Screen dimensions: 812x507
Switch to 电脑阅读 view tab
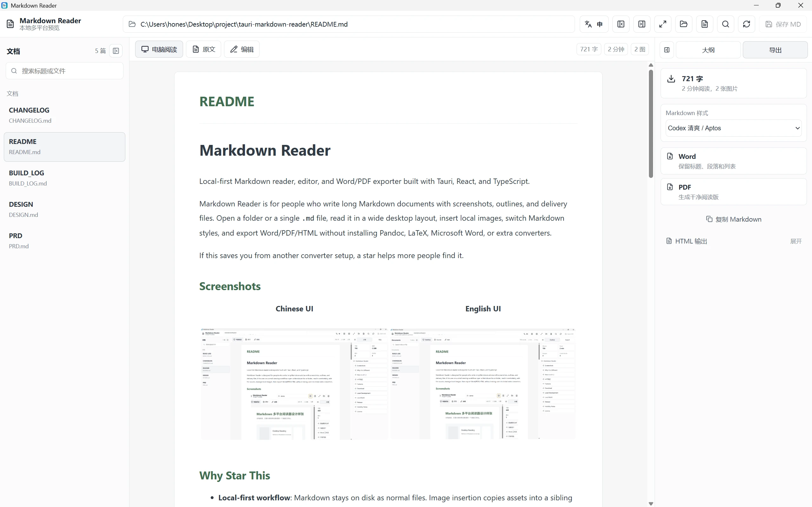pos(159,49)
